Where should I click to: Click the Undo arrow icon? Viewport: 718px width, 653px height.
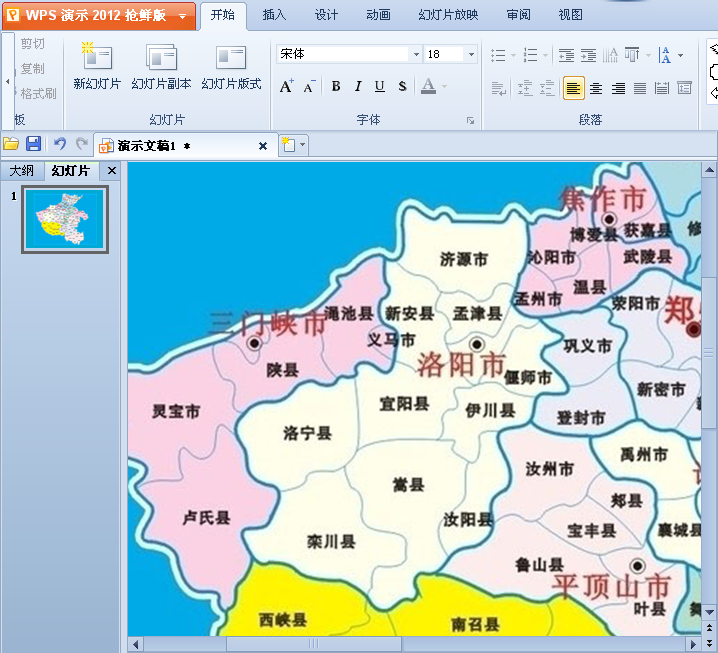point(60,145)
